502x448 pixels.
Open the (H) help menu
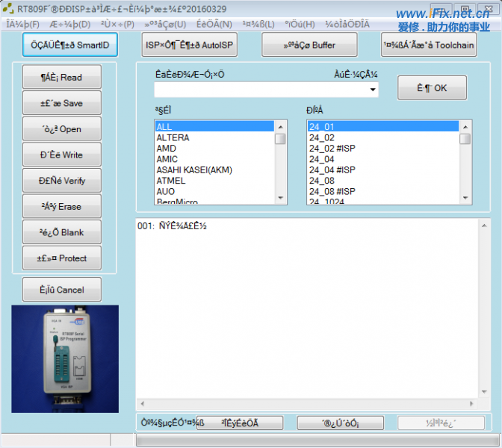click(300, 24)
